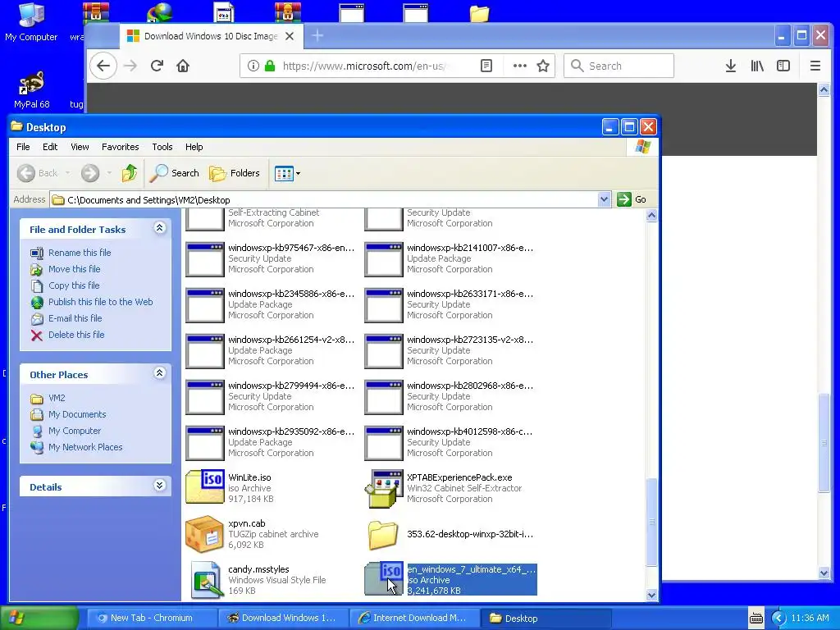Open My Computer from Other Places
840x630 pixels.
point(75,431)
